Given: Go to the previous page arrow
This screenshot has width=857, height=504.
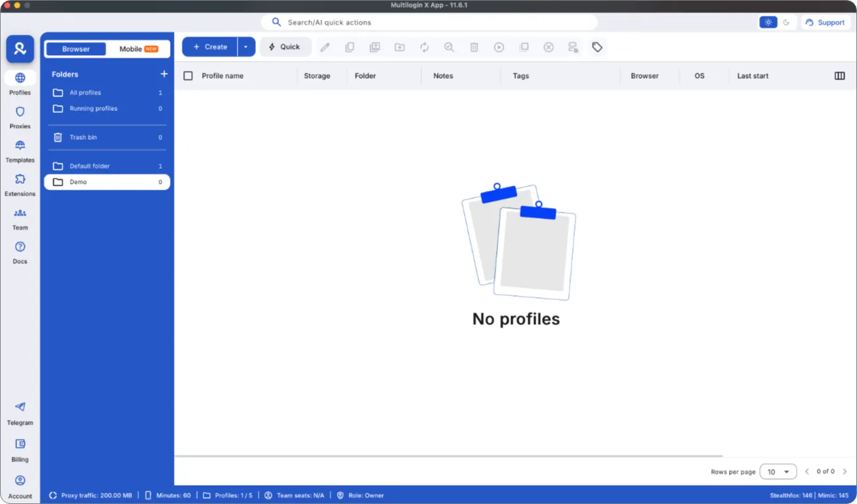Looking at the screenshot, I should coord(807,472).
